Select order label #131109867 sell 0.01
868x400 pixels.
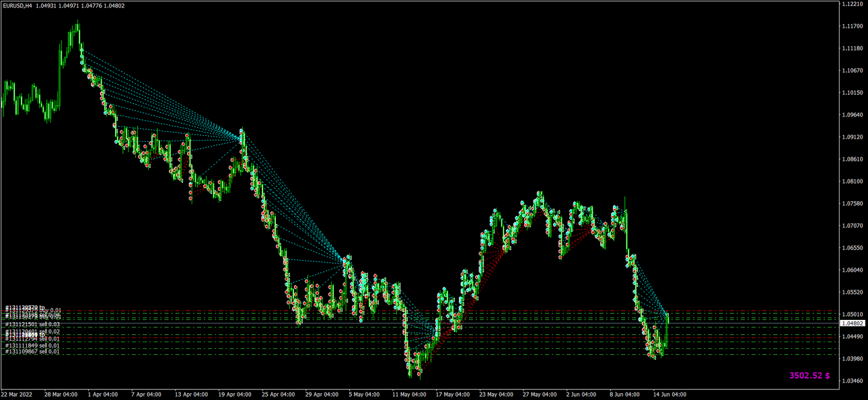coord(32,352)
